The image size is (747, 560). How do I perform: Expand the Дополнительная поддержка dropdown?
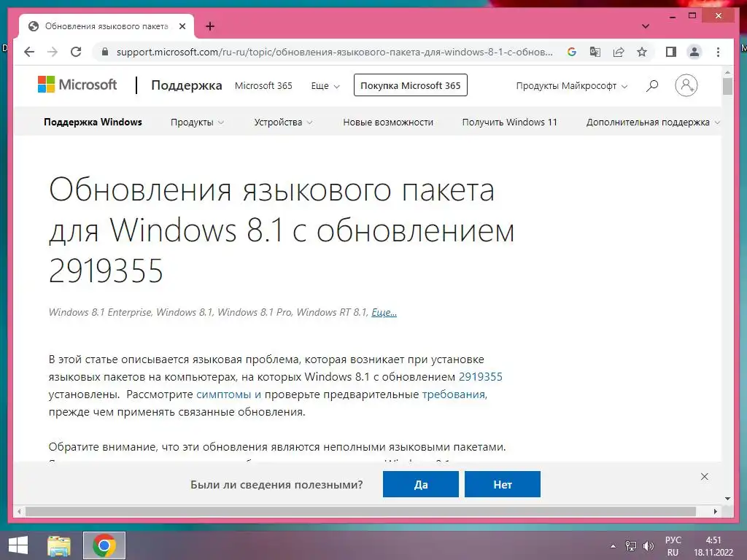pos(653,122)
